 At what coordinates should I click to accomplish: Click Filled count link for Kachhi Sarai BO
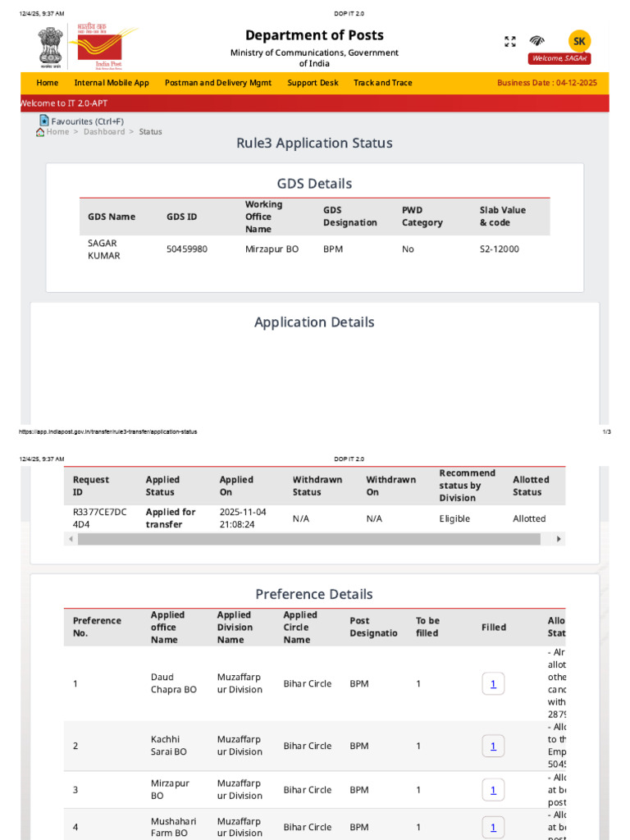(x=493, y=746)
